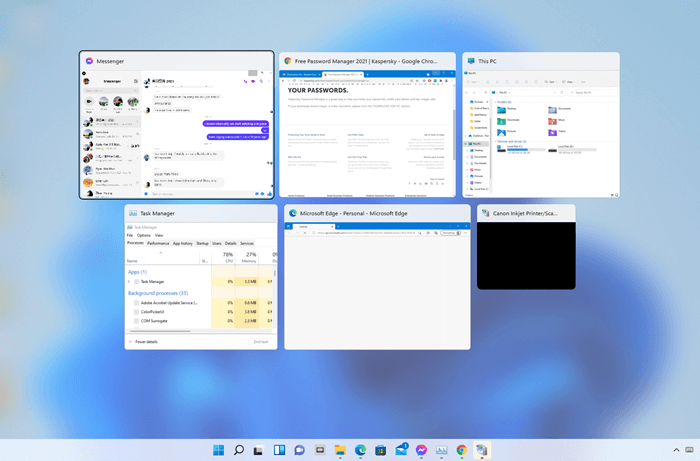
Task: Click End task button in Task Manager
Action: point(261,342)
